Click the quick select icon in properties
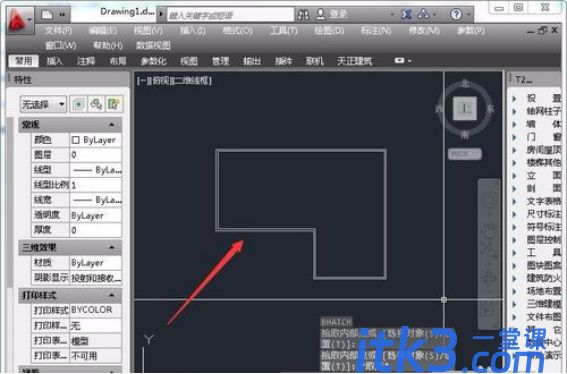Image resolution: width=567 pixels, height=374 pixels. (114, 104)
